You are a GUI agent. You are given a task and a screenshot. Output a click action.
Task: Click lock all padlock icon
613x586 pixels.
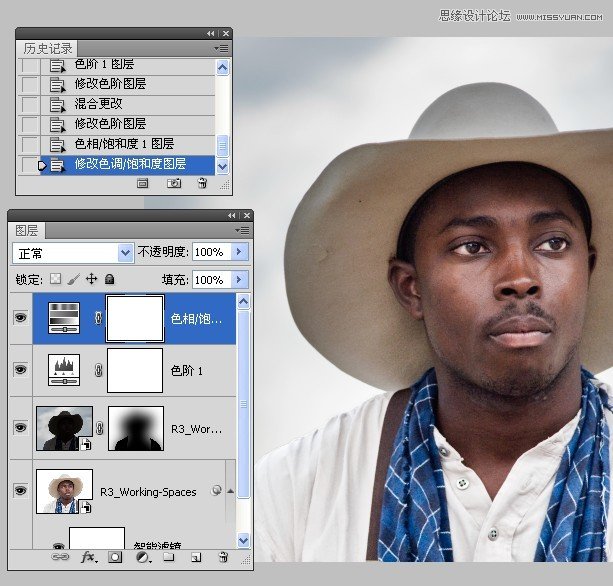[110, 279]
